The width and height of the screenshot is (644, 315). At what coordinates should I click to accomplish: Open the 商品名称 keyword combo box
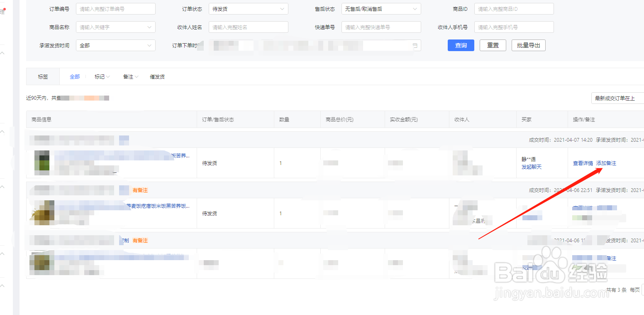click(x=115, y=27)
